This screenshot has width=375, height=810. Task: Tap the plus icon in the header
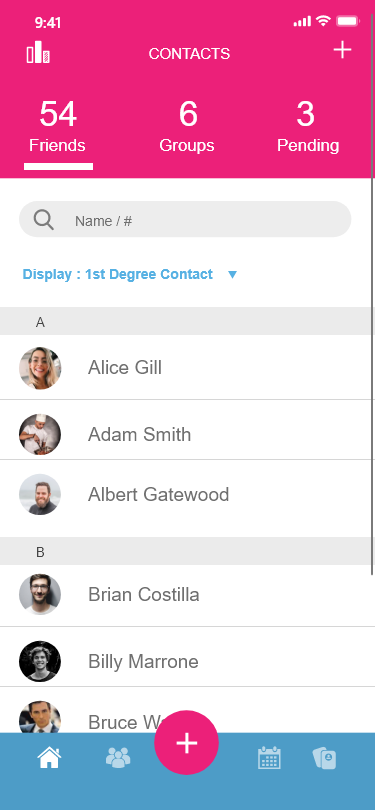pos(342,50)
